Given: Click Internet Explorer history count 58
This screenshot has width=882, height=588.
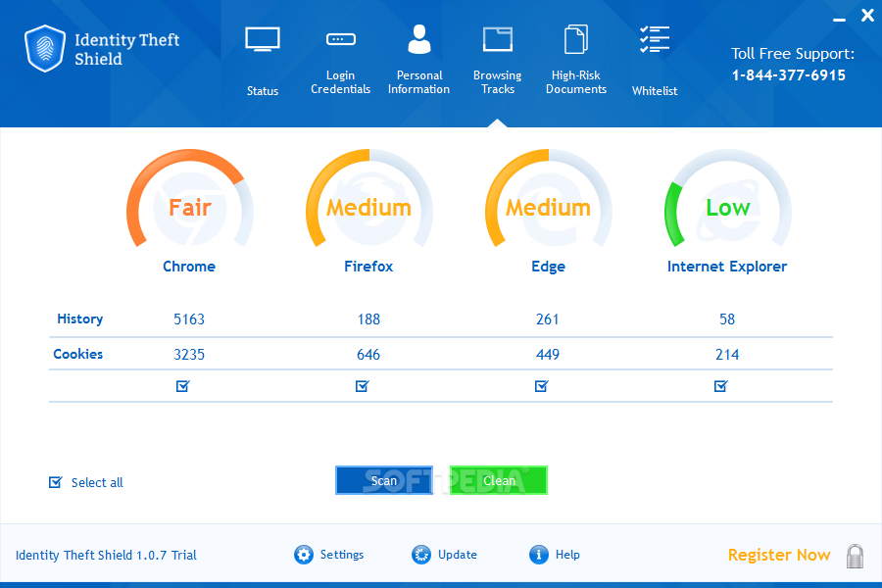Looking at the screenshot, I should (727, 319).
